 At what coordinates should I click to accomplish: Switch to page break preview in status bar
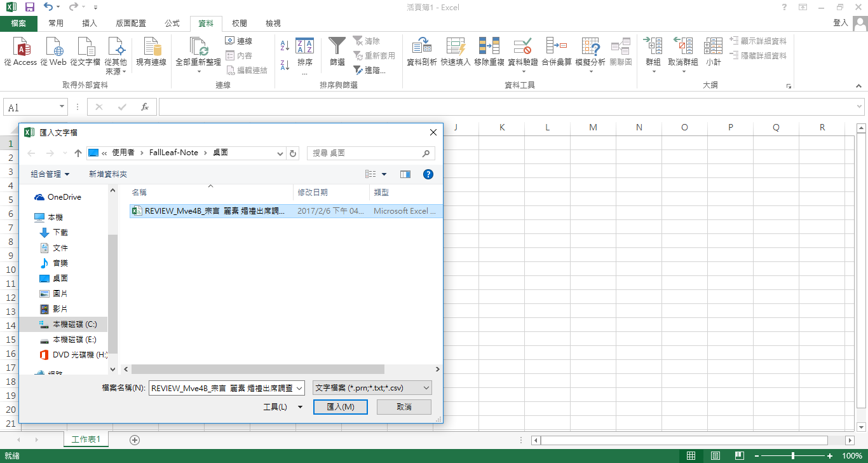click(x=739, y=456)
